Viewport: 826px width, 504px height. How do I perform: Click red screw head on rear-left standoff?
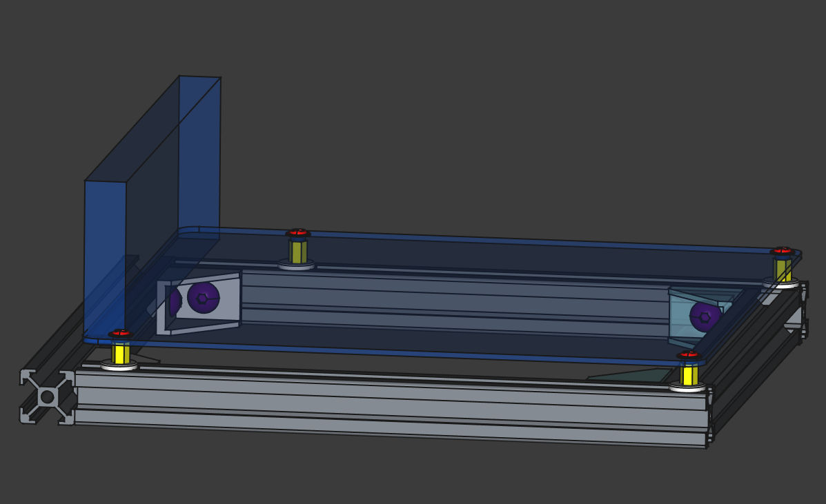click(298, 232)
